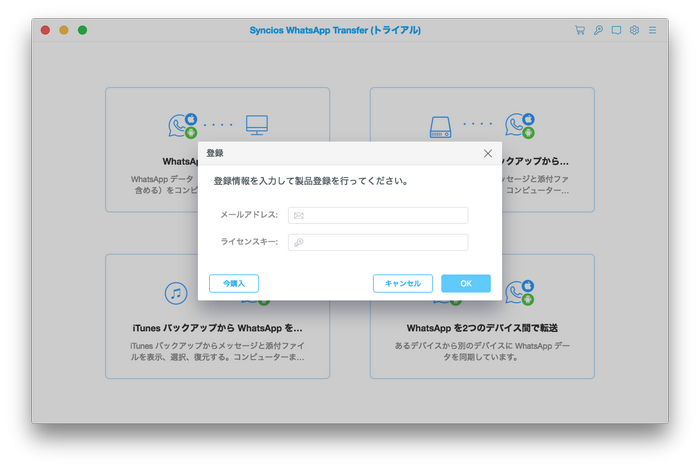
Task: Select iTunes バックアップから WhatsApp を... title
Action: click(217, 328)
